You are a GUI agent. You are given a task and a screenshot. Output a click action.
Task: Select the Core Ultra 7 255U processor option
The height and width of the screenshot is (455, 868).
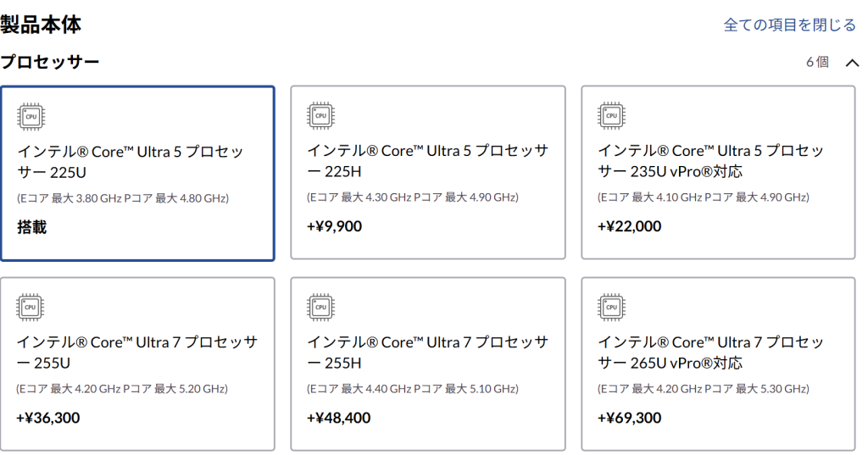click(x=137, y=364)
